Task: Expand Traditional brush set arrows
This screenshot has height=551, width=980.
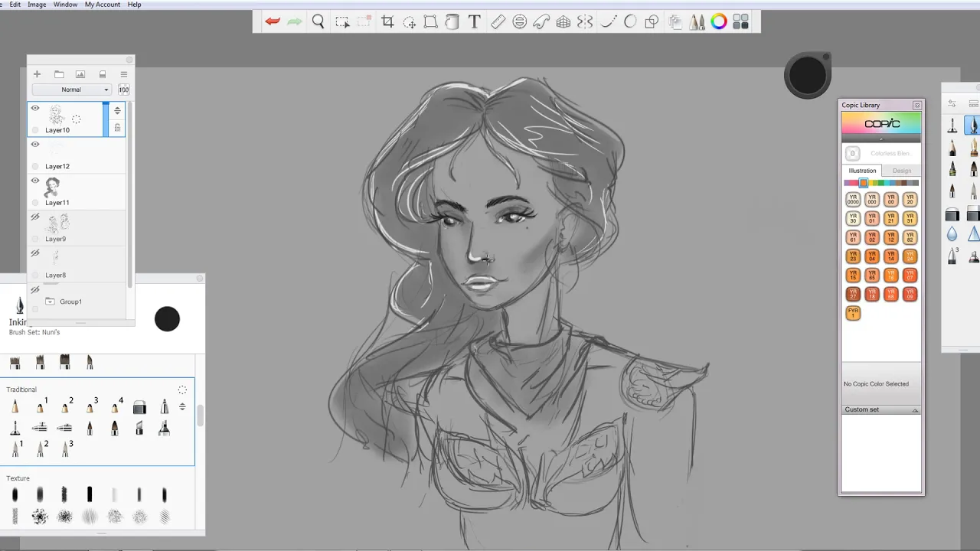Action: pyautogui.click(x=182, y=406)
